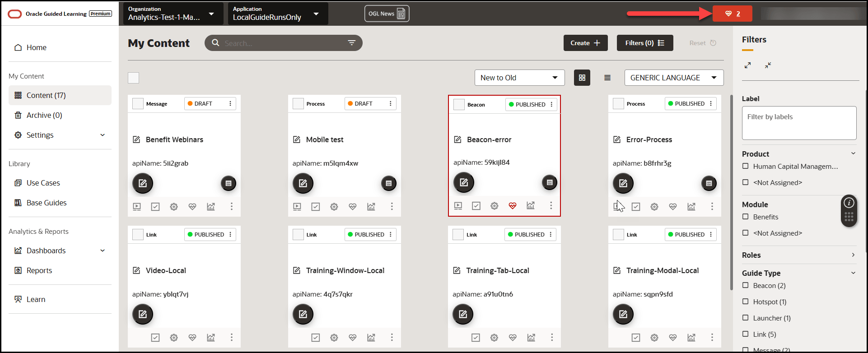868x353 pixels.
Task: Click the Reset filters link
Action: 703,43
